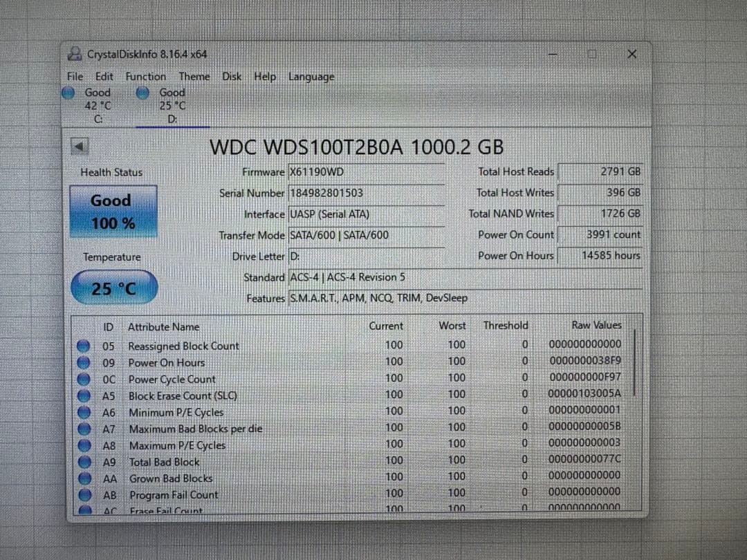Viewport: 747px width, 560px height.
Task: Click the status icon for Reassigned Block Count
Action: click(84, 346)
